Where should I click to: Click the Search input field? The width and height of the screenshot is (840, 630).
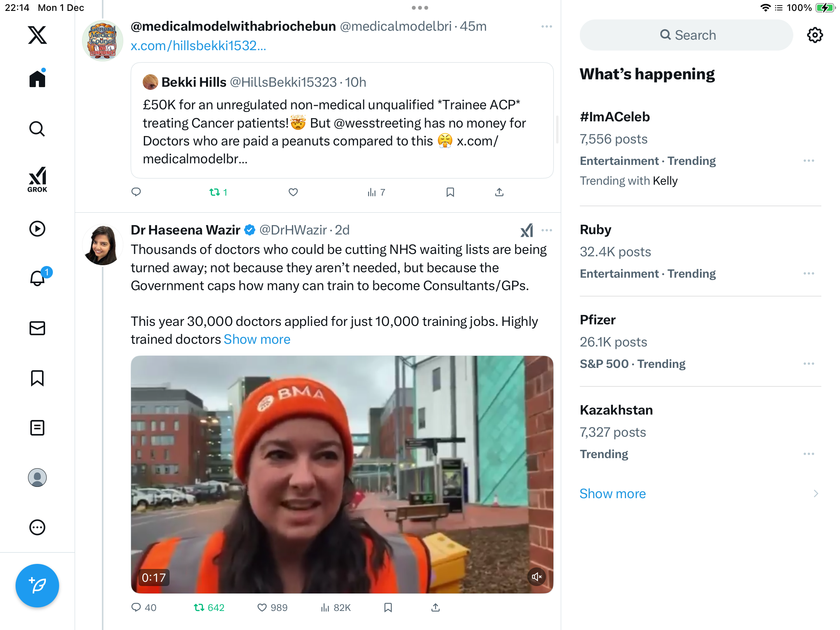686,35
